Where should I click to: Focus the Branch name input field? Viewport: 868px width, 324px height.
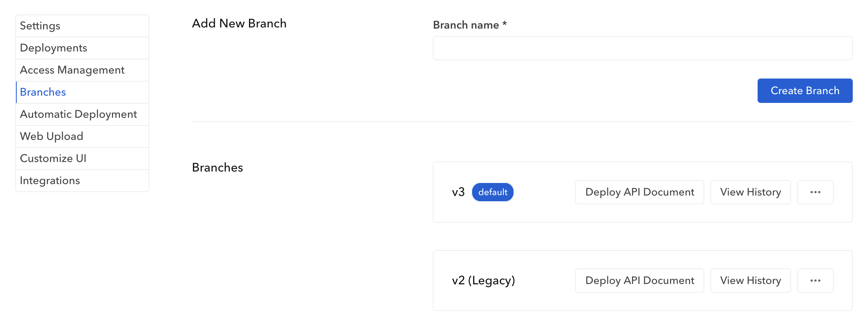click(642, 48)
